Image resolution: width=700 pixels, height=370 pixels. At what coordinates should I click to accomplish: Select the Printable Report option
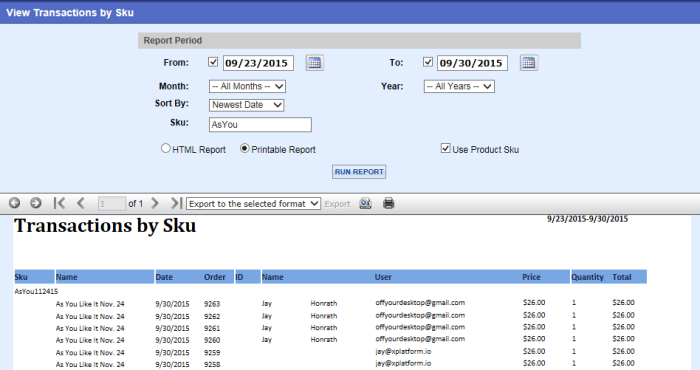point(245,148)
